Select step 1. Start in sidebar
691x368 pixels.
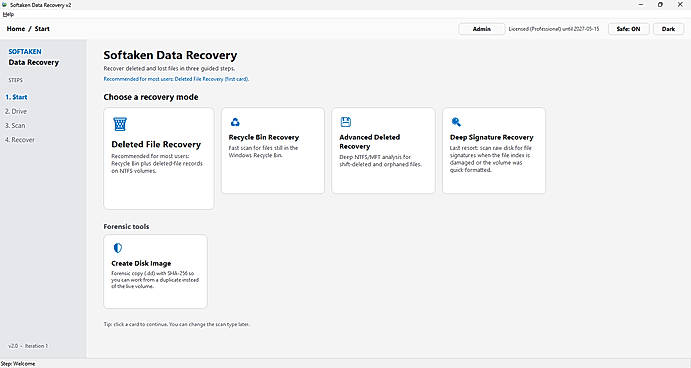coord(16,97)
